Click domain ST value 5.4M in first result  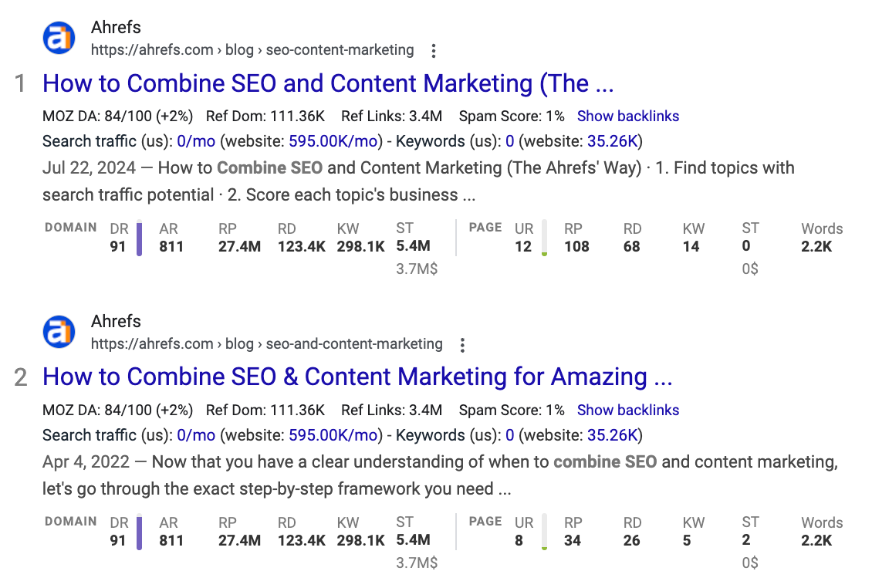click(x=413, y=246)
